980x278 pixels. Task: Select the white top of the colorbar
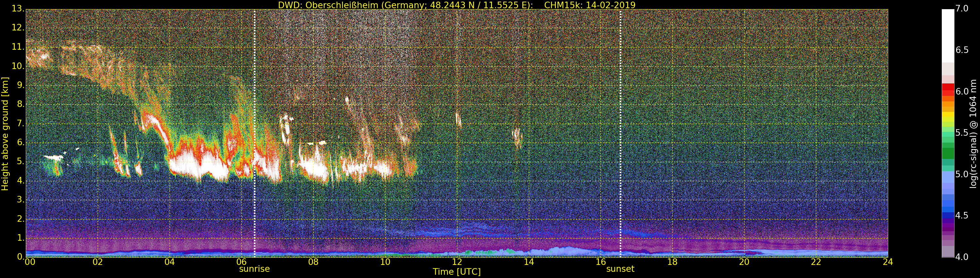click(948, 34)
